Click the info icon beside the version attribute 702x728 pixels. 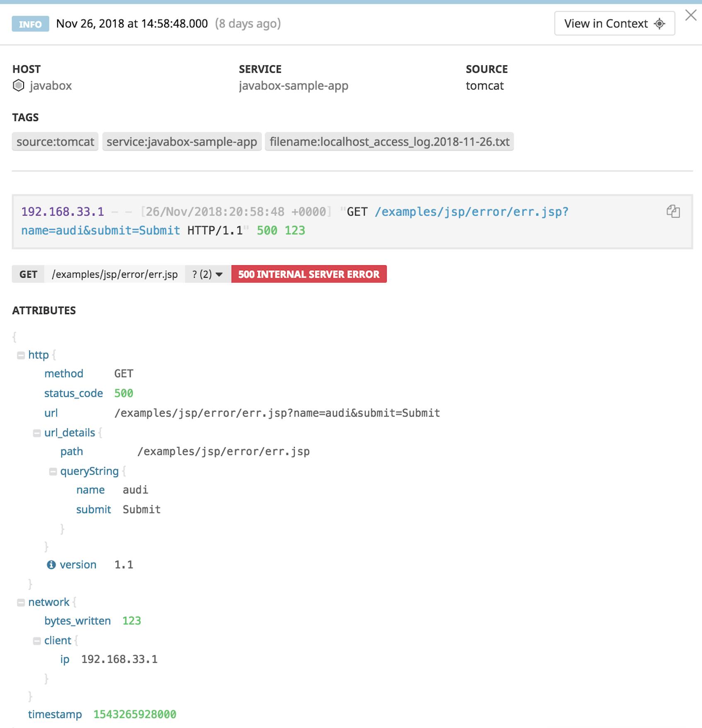pos(51,564)
